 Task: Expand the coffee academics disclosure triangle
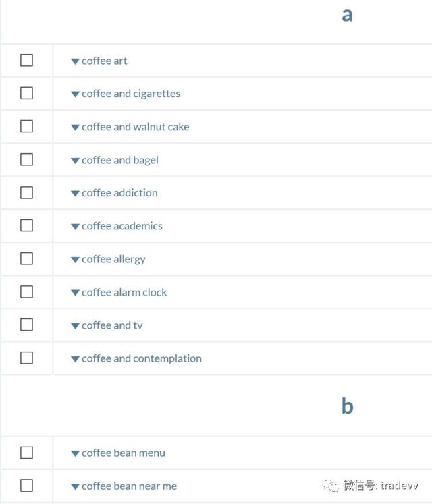tap(75, 227)
